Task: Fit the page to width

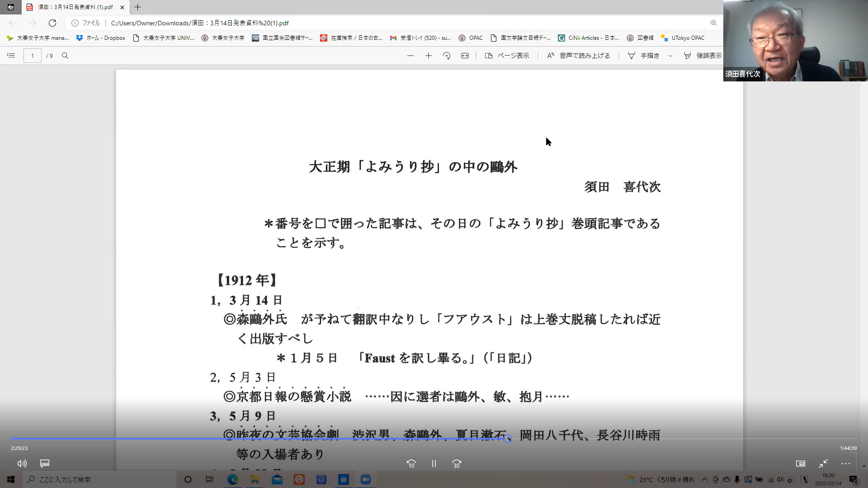Action: 465,56
